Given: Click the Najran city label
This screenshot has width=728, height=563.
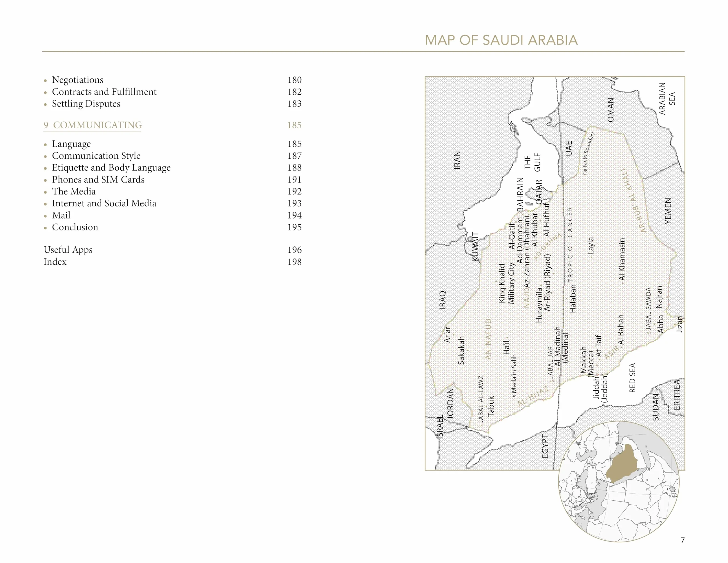Looking at the screenshot, I should click(x=659, y=297).
